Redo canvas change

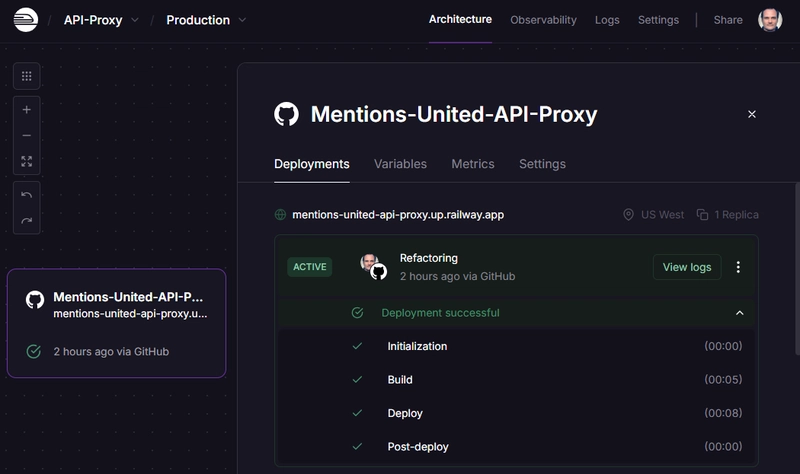(27, 221)
